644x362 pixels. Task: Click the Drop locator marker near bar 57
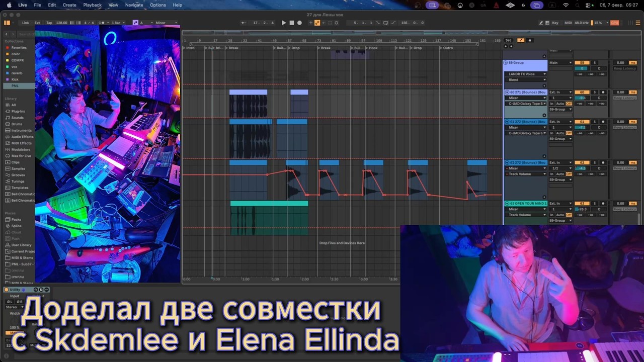[295, 48]
